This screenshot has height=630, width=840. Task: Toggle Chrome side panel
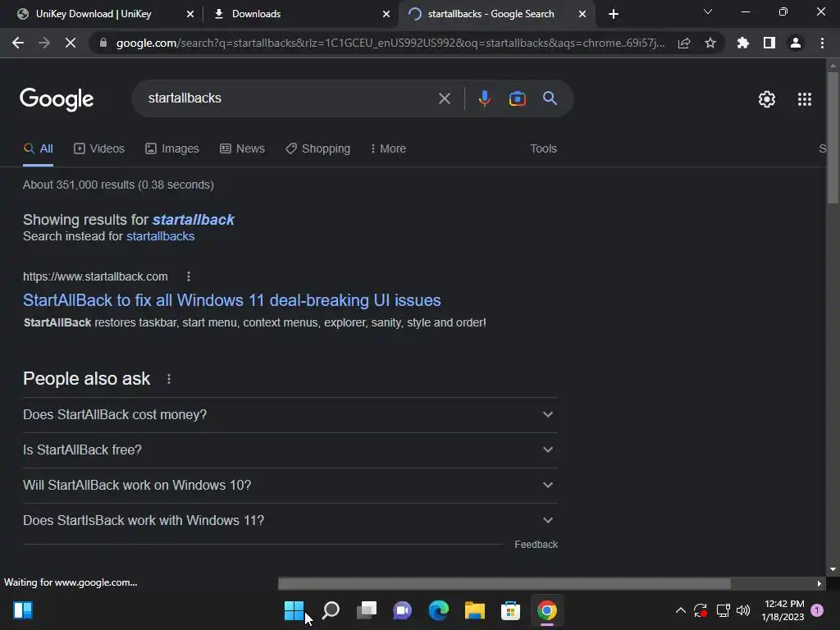coord(769,43)
